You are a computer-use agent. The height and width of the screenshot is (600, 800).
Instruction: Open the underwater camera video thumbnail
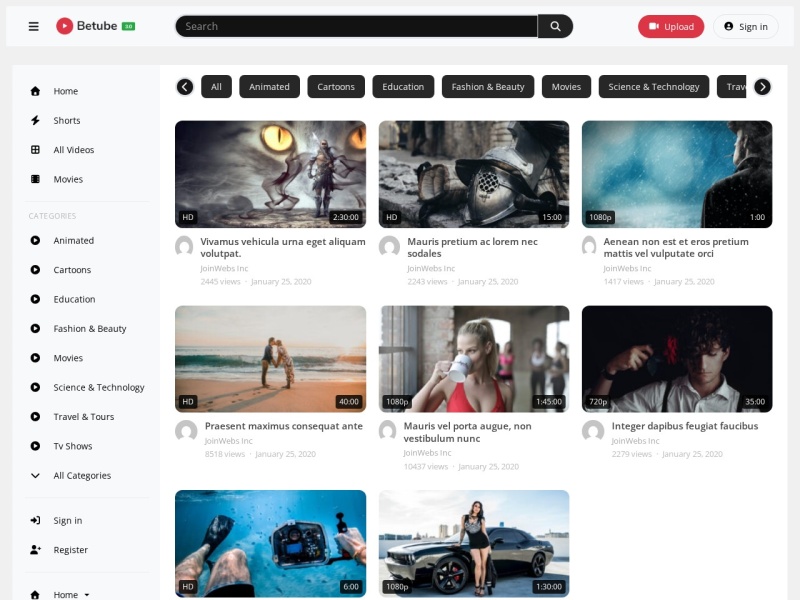coord(270,543)
